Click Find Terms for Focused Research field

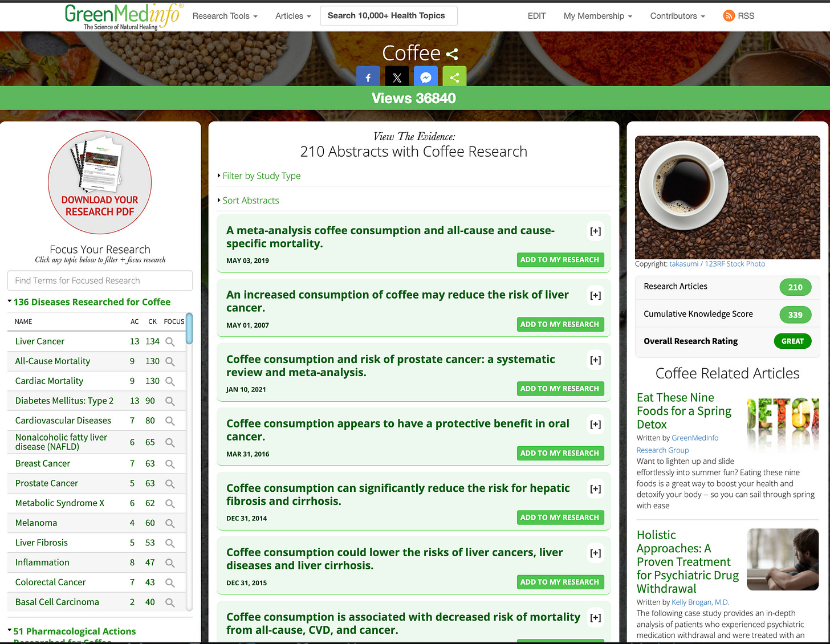click(x=100, y=280)
